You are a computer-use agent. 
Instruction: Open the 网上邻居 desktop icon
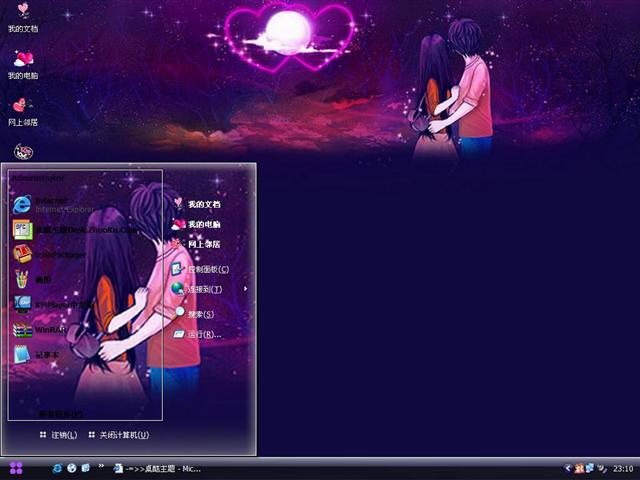coord(23,111)
